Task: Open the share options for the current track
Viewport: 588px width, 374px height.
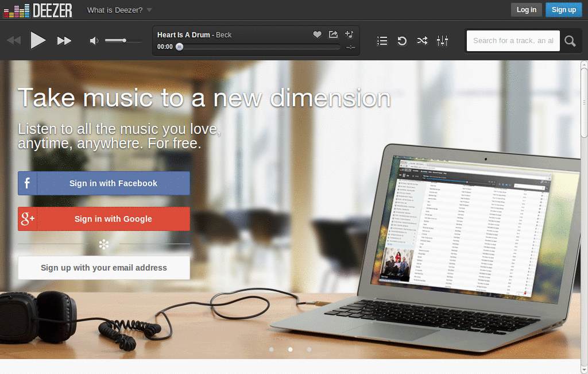Action: point(333,34)
